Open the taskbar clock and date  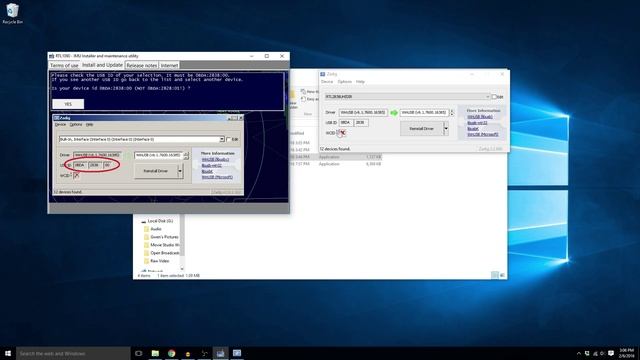click(x=627, y=353)
